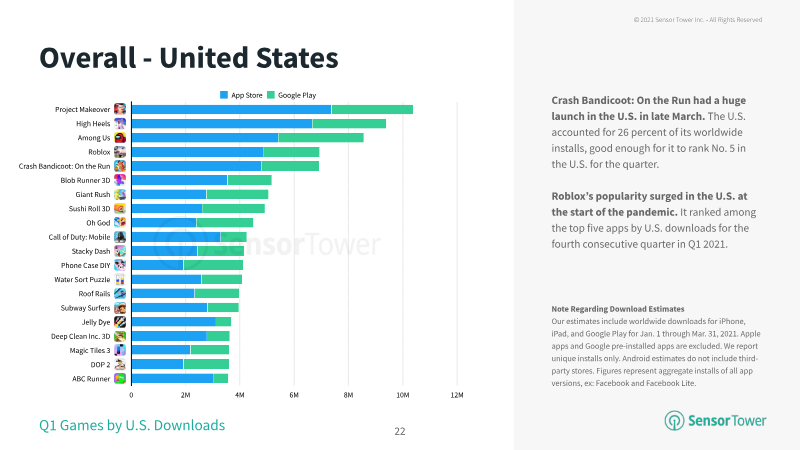
Task: Select the Subway Surfers game icon
Action: (120, 308)
